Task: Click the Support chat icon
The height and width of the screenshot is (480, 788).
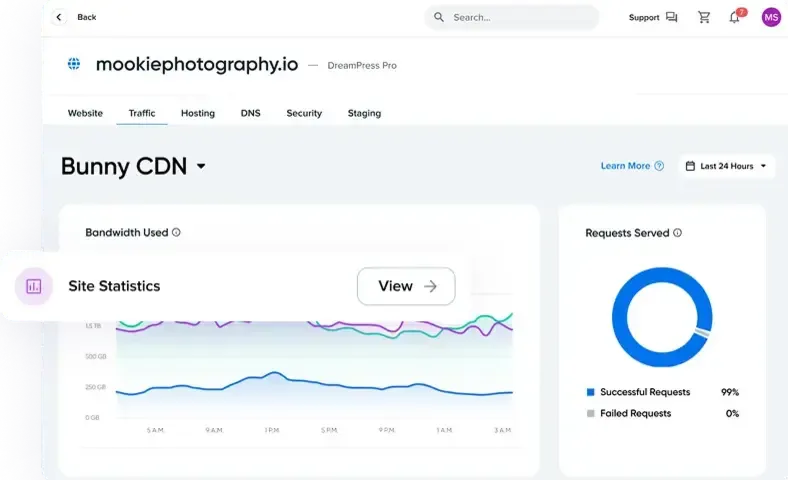Action: coord(671,17)
